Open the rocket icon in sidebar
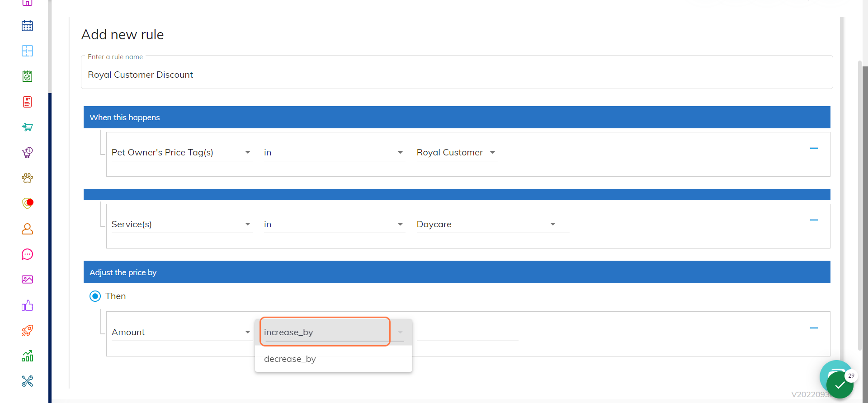The height and width of the screenshot is (403, 868). click(27, 331)
